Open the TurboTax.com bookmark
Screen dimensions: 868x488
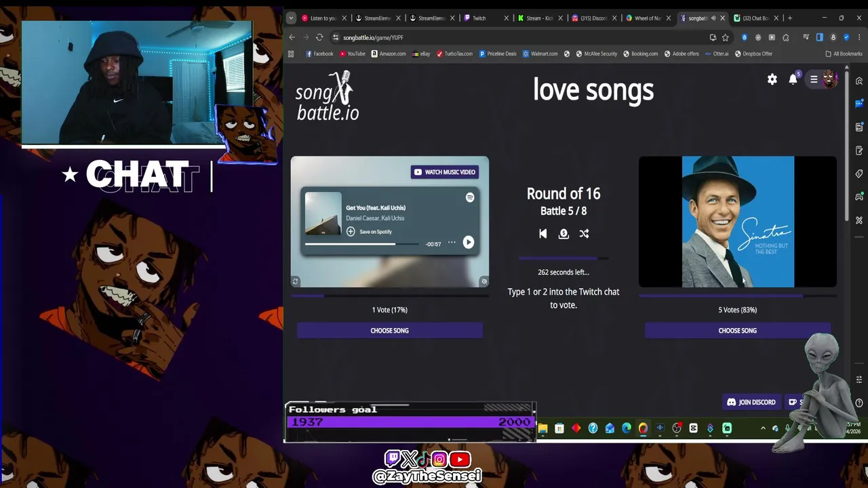(454, 54)
